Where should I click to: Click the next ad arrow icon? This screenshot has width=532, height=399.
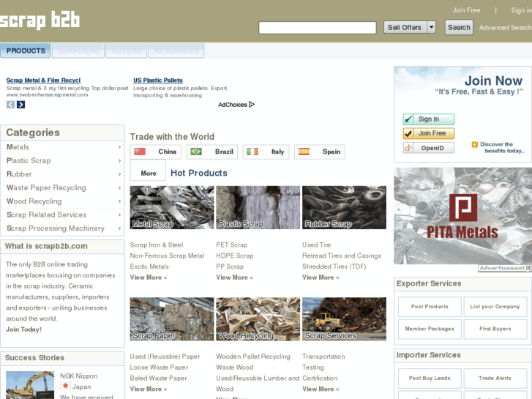pos(20,105)
